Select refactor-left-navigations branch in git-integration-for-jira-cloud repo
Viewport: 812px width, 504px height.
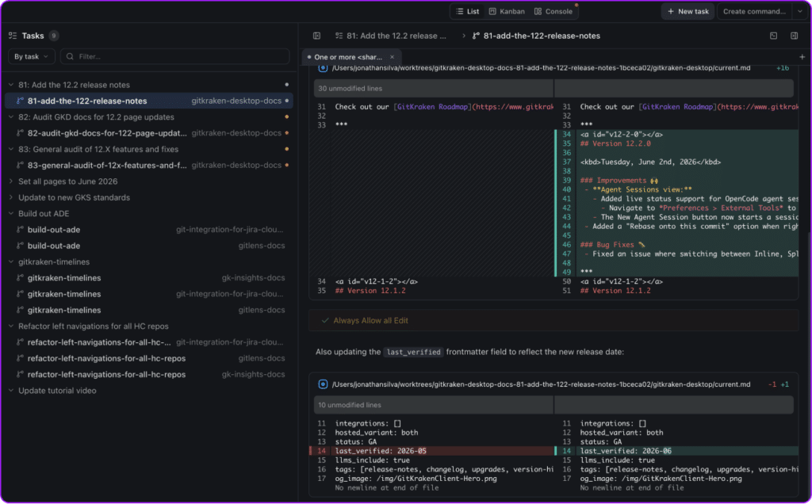click(x=149, y=342)
